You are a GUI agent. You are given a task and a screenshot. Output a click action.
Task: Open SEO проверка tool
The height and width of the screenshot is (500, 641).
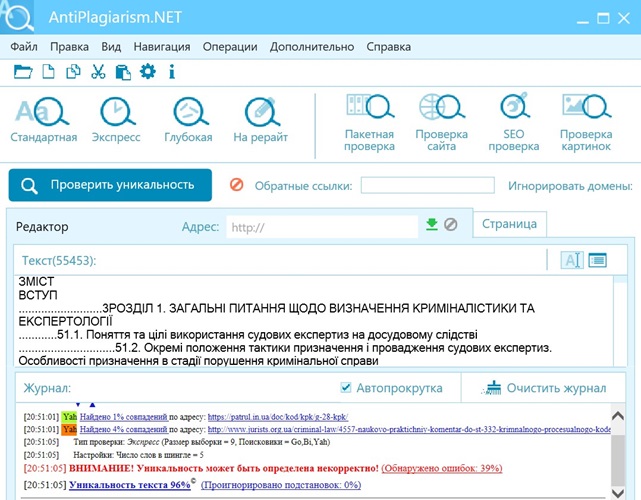pyautogui.click(x=513, y=123)
